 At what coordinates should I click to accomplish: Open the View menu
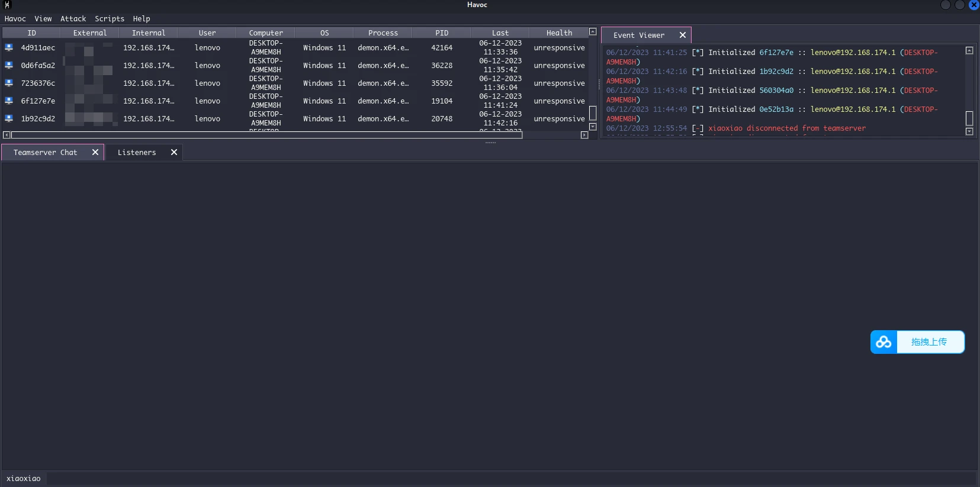43,19
